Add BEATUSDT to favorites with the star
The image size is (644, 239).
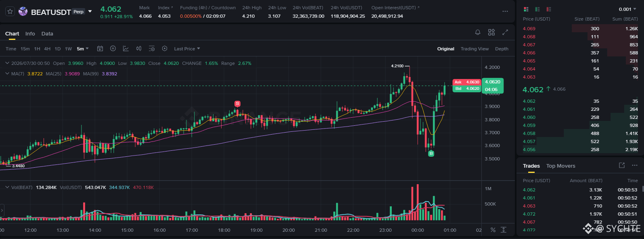pyautogui.click(x=10, y=12)
